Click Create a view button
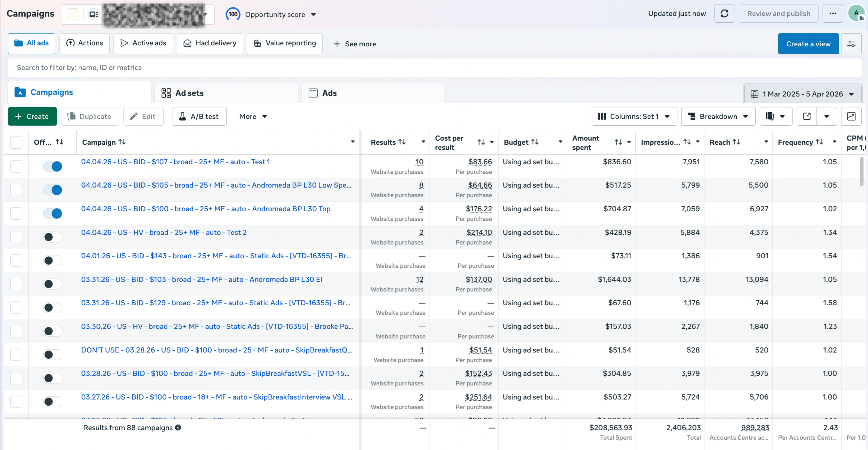The width and height of the screenshot is (868, 450). point(808,44)
